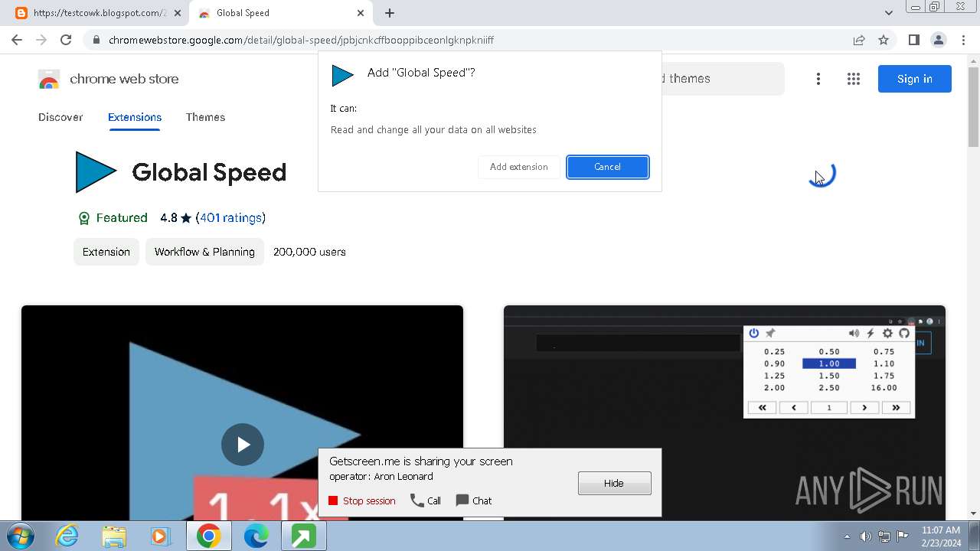Screen dimensions: 980x551
Task: Click the 200,000 users text
Action: (x=309, y=252)
